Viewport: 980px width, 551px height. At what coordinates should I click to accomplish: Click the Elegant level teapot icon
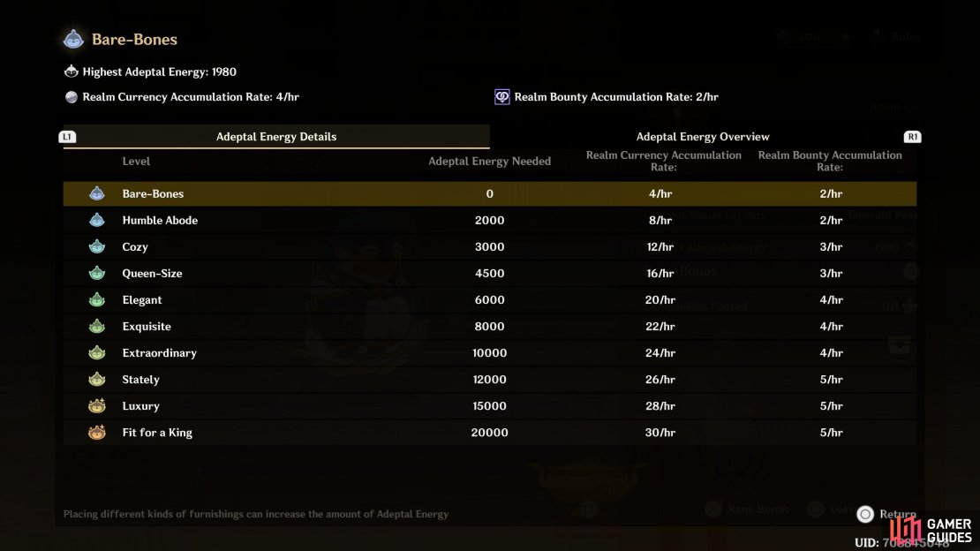coord(97,299)
